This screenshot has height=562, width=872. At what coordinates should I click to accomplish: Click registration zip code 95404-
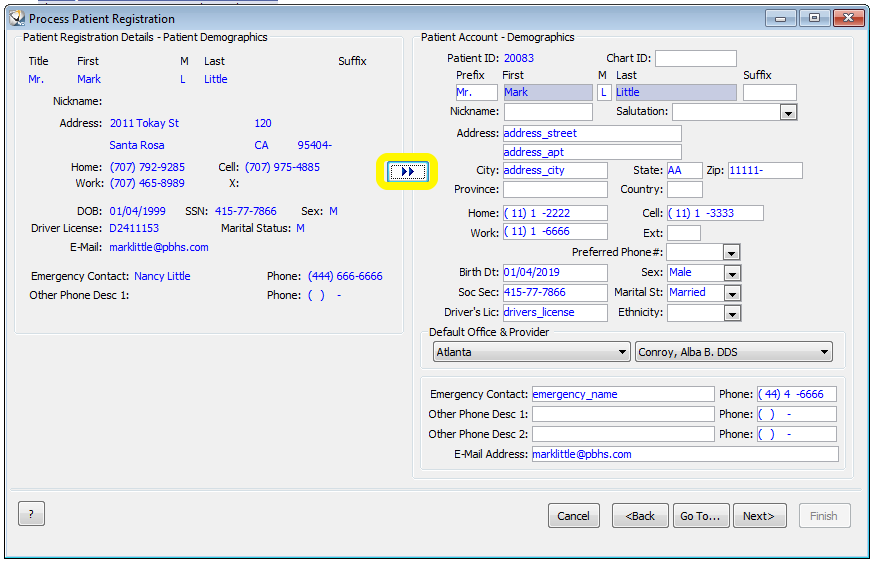pos(315,146)
